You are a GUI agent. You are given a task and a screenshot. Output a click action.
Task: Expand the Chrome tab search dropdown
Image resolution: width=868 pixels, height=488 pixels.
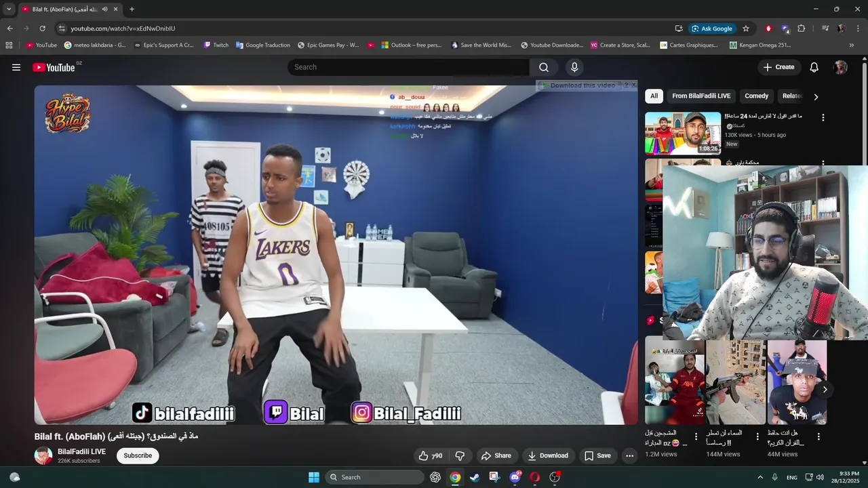click(9, 9)
